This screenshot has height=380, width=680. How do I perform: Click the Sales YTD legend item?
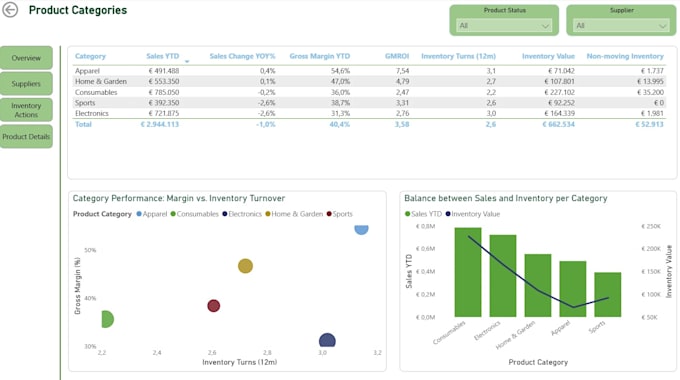pos(423,214)
